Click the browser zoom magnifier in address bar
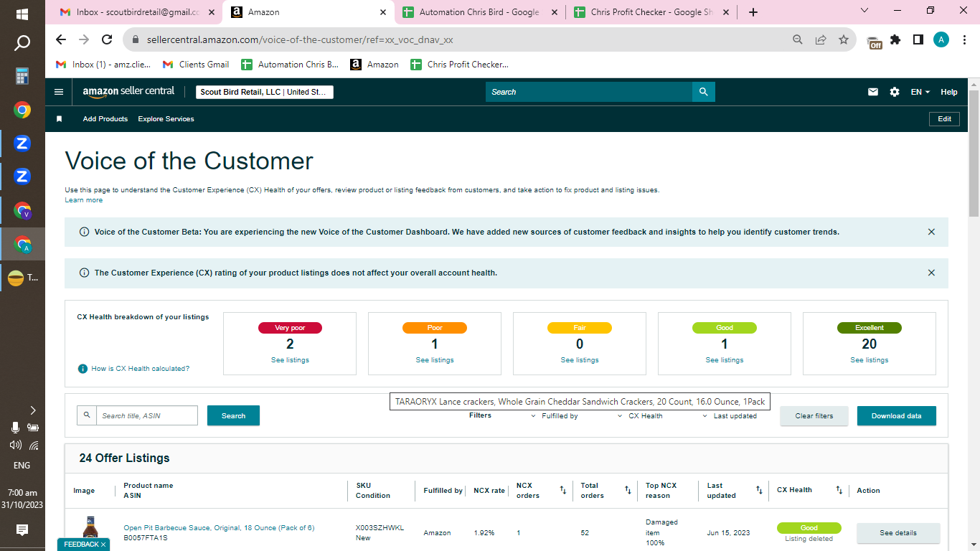 click(x=798, y=40)
